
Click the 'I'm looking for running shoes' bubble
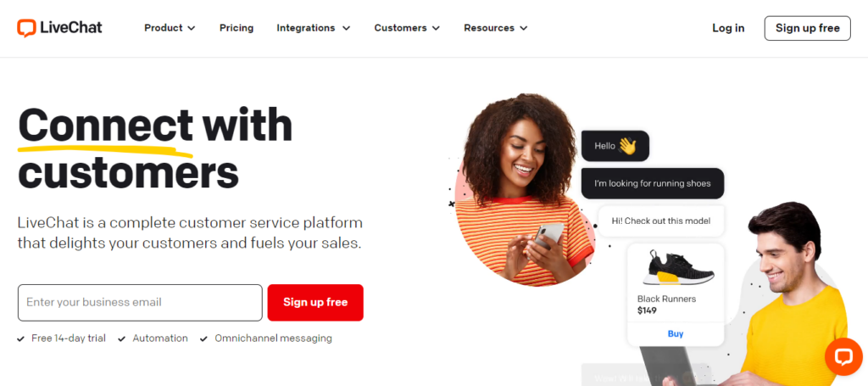(x=653, y=183)
